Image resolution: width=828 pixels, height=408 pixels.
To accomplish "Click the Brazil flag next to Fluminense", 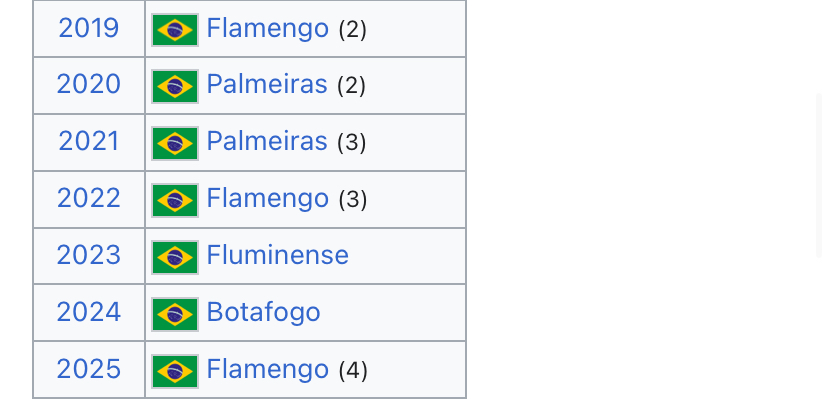I will tap(175, 257).
